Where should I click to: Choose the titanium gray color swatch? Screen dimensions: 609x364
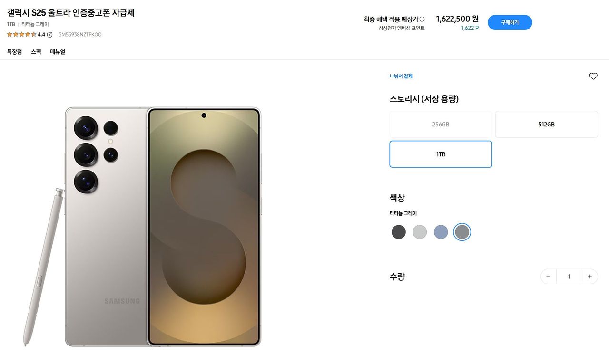click(462, 232)
